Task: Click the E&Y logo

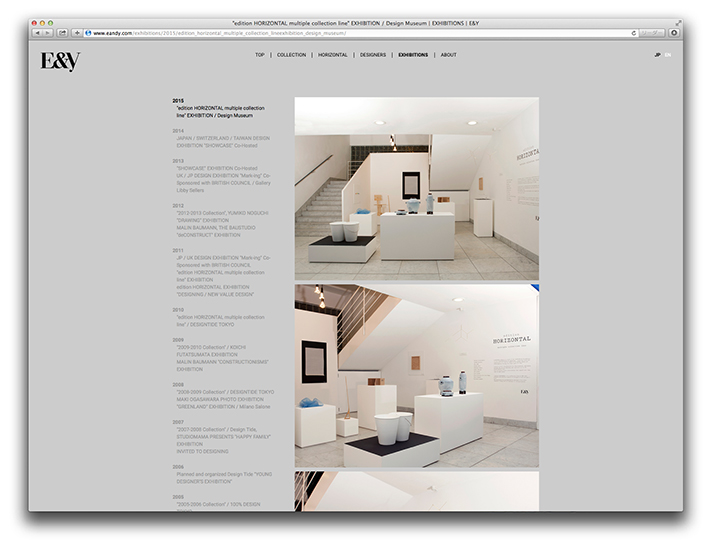Action: click(60, 61)
